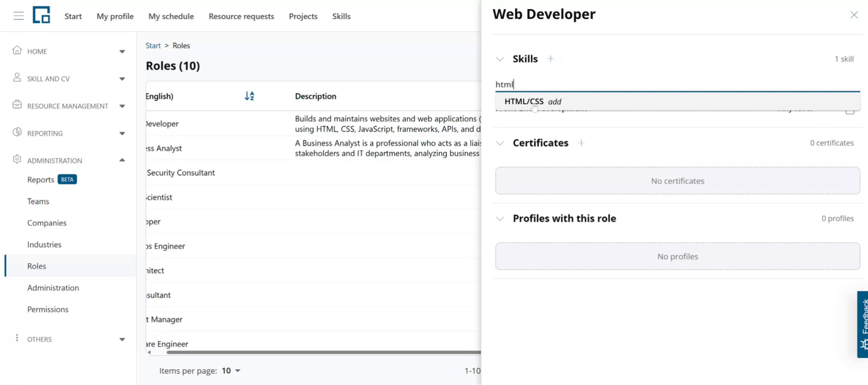Click the Web Developer description text

tap(388, 124)
